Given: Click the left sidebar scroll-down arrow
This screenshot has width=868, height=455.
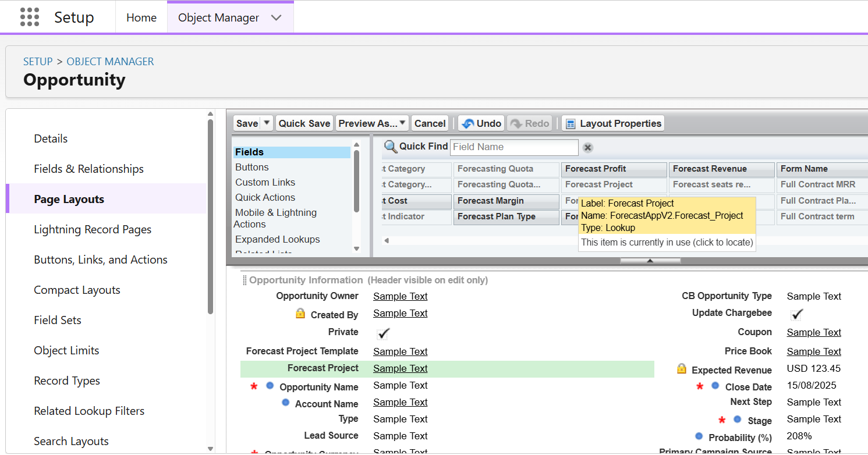Looking at the screenshot, I should coord(211,449).
